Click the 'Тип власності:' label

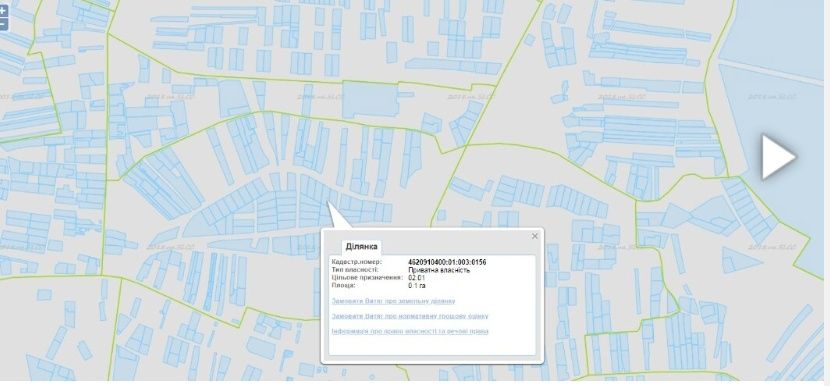click(355, 270)
